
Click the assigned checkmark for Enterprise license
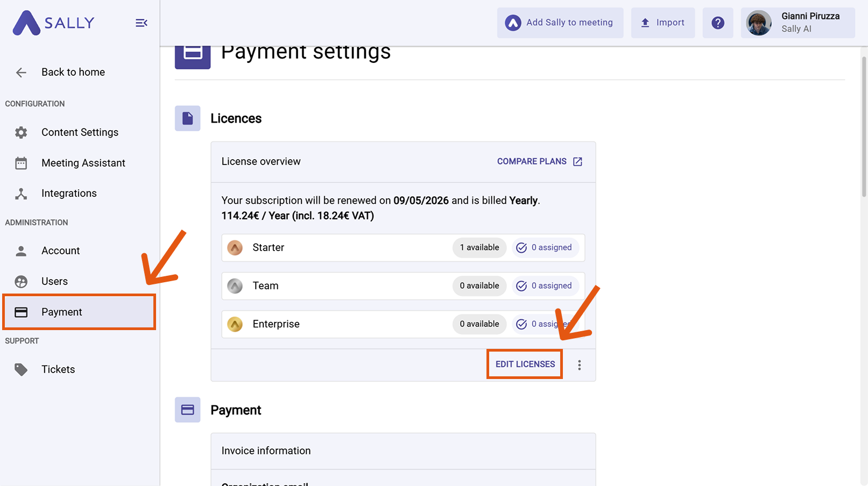[521, 324]
